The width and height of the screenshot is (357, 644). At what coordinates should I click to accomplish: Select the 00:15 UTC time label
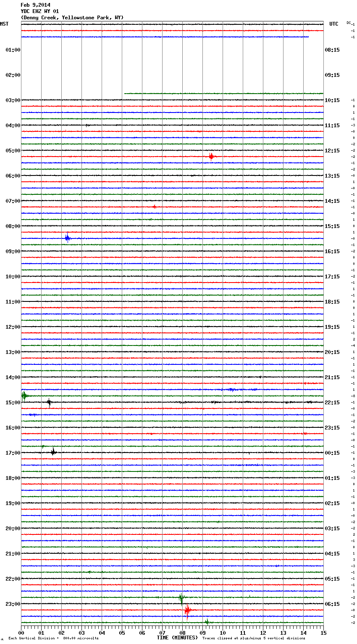coord(332,453)
